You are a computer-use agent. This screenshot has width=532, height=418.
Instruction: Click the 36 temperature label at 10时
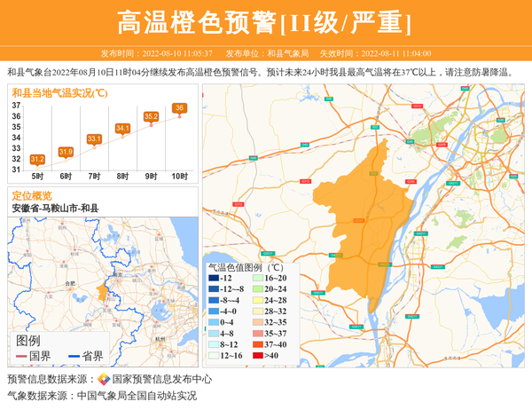(x=179, y=108)
